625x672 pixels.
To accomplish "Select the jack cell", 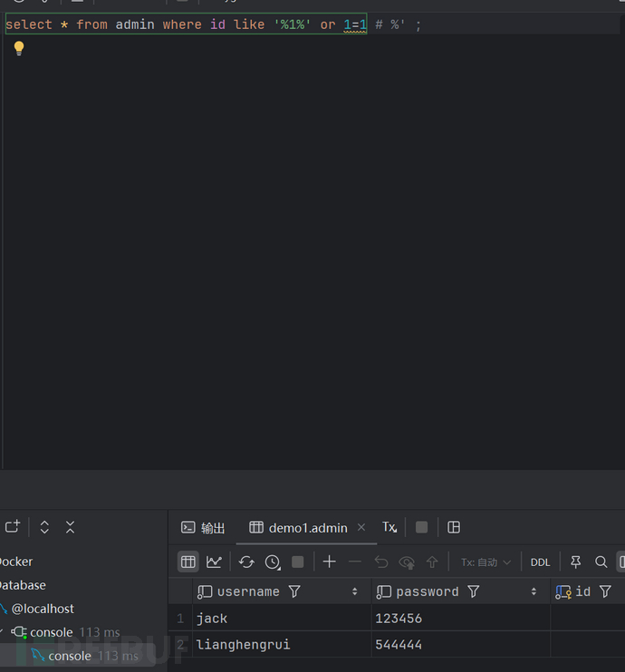I will coord(282,618).
